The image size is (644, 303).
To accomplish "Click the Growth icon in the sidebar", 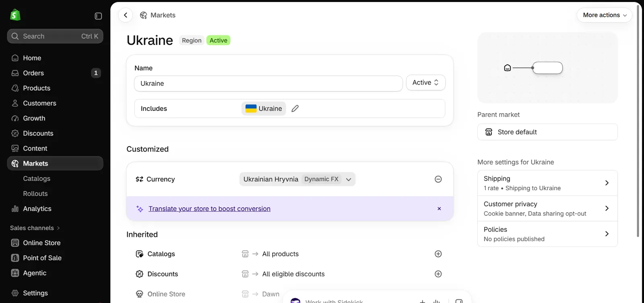I will 15,118.
